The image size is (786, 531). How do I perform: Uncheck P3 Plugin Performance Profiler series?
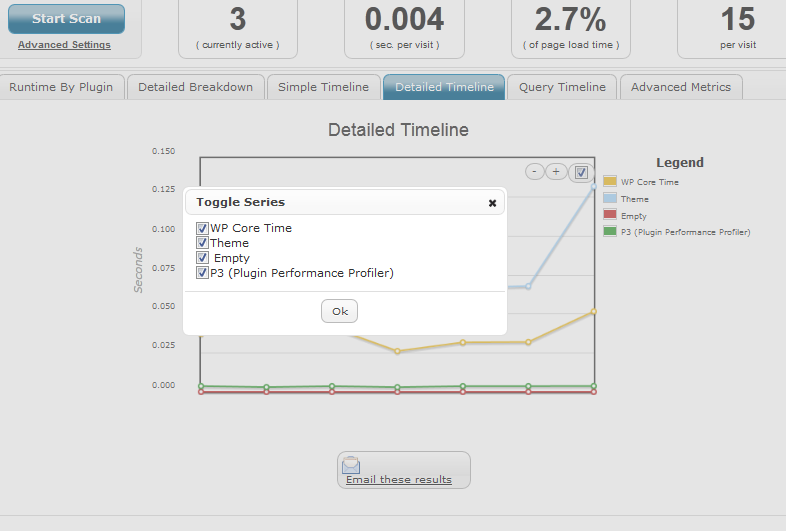[202, 273]
